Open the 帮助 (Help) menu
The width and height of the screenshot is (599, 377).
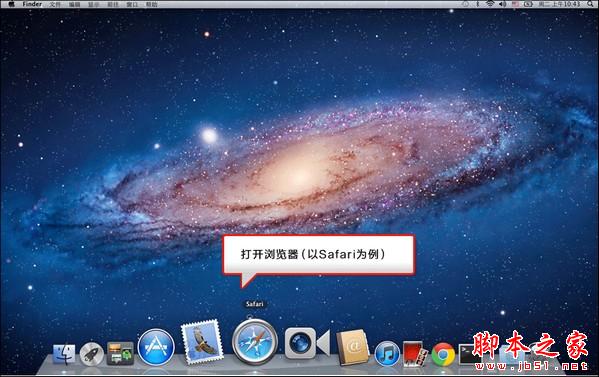pyautogui.click(x=152, y=5)
